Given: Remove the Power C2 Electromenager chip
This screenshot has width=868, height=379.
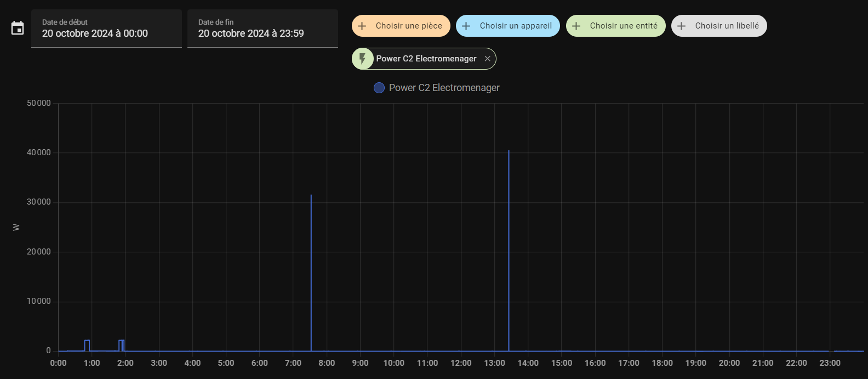Looking at the screenshot, I should (487, 59).
